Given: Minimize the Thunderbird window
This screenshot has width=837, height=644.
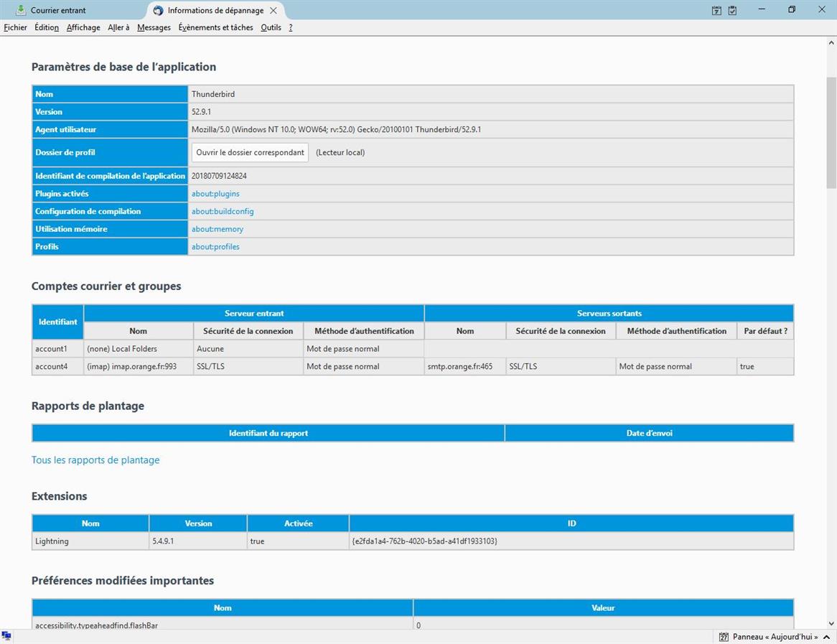Looking at the screenshot, I should coord(761,10).
